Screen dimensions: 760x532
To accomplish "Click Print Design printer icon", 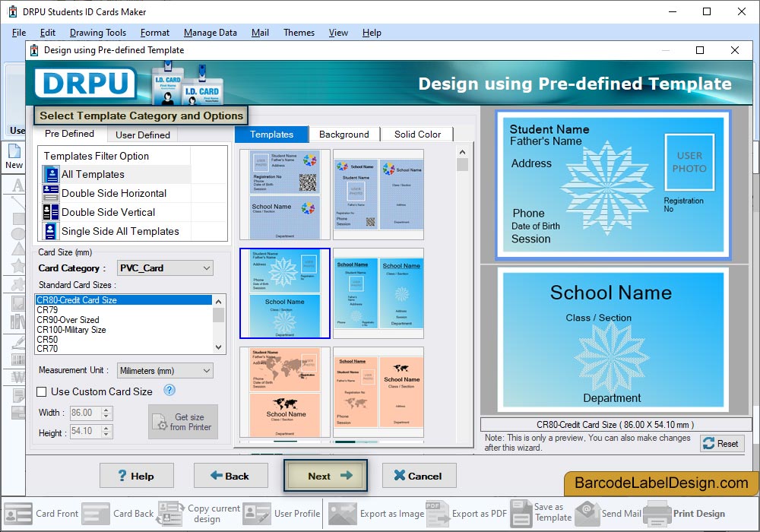I will (x=657, y=514).
